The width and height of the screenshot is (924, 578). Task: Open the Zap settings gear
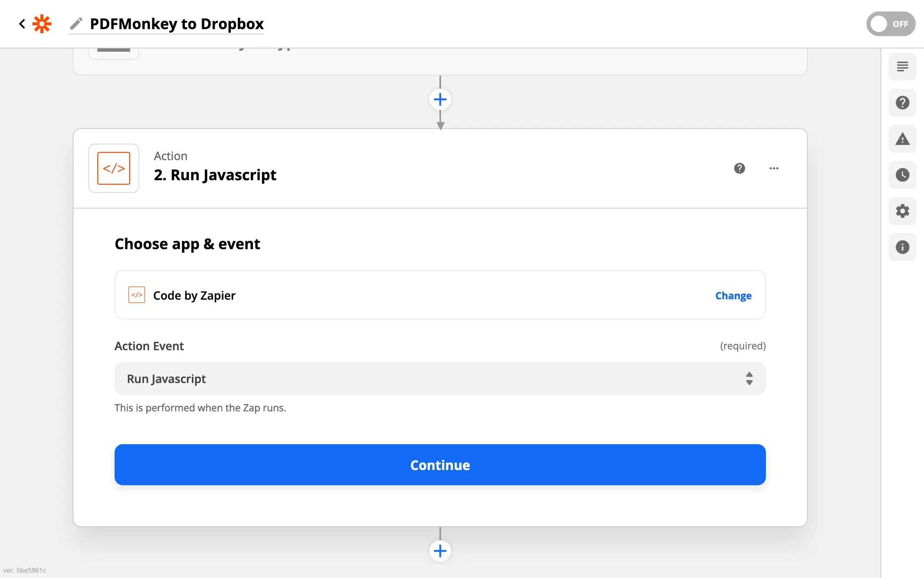(x=902, y=211)
